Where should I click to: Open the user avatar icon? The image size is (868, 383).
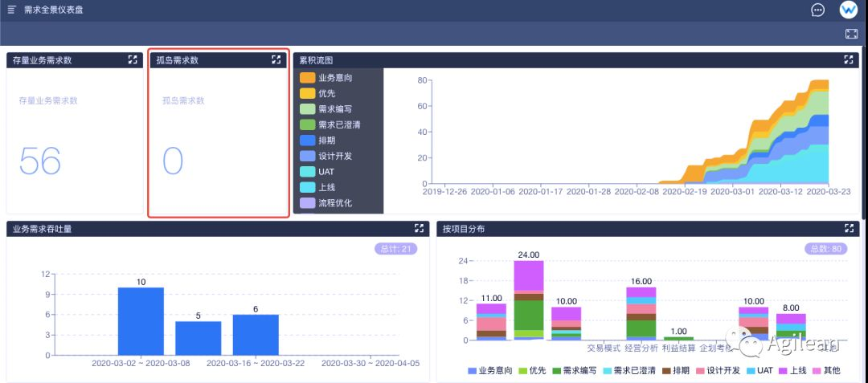(x=848, y=10)
